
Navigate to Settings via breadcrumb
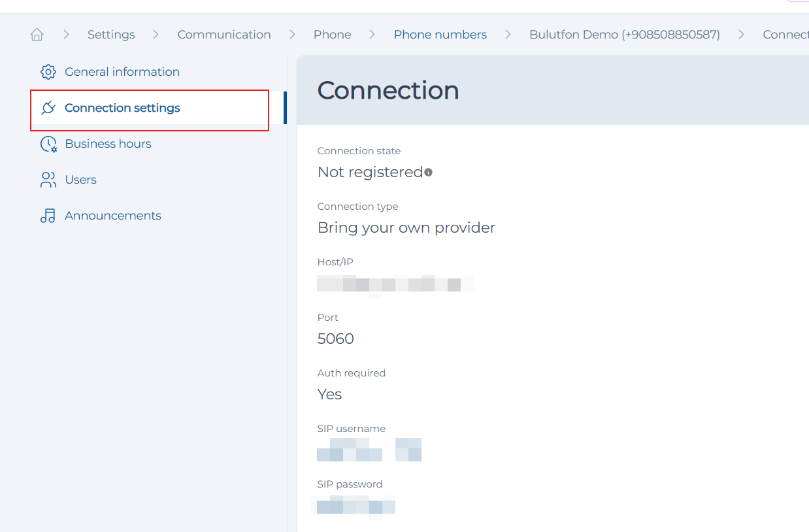(111, 34)
